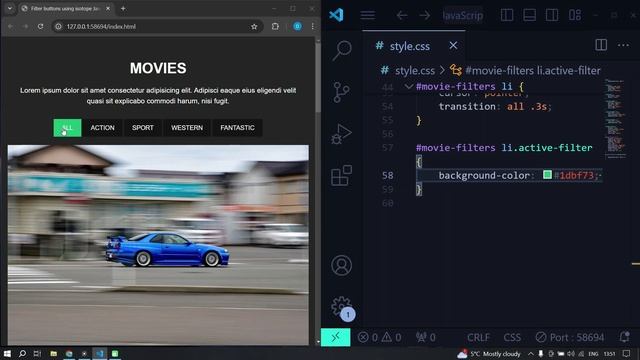This screenshot has width=640, height=360.
Task: Open the Windows Action Center notifications
Action: [627, 354]
